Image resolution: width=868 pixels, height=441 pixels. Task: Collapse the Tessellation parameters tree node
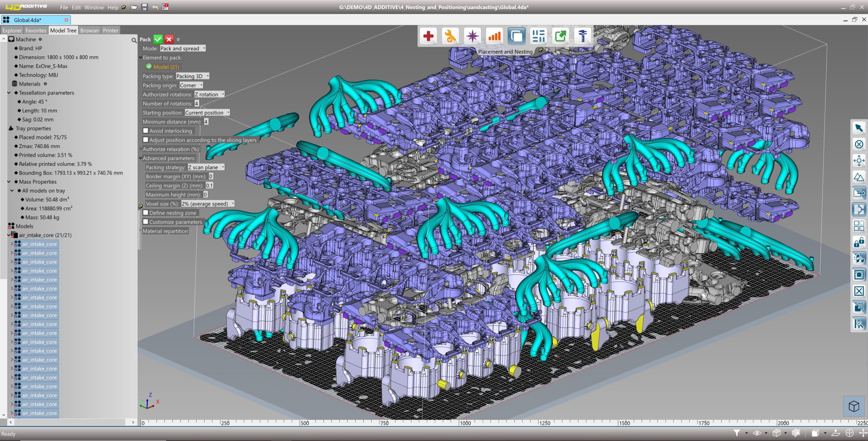(x=9, y=93)
